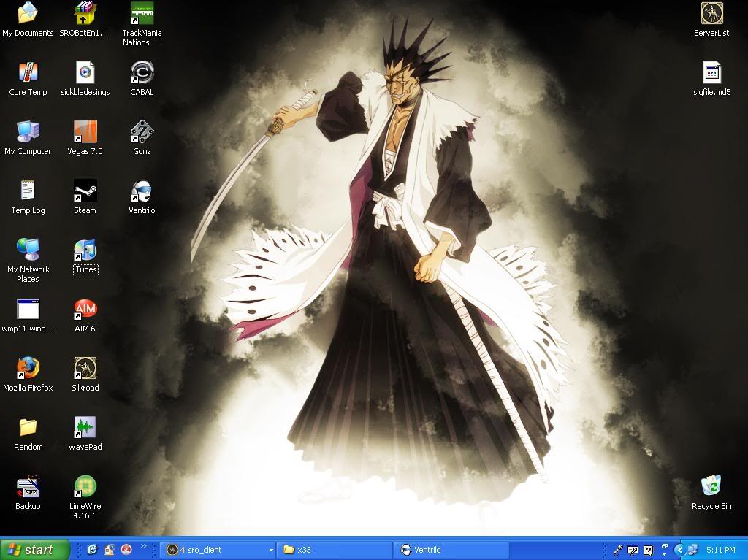This screenshot has height=560, width=748.
Task: Click the network connection tray icon
Action: [x=692, y=550]
